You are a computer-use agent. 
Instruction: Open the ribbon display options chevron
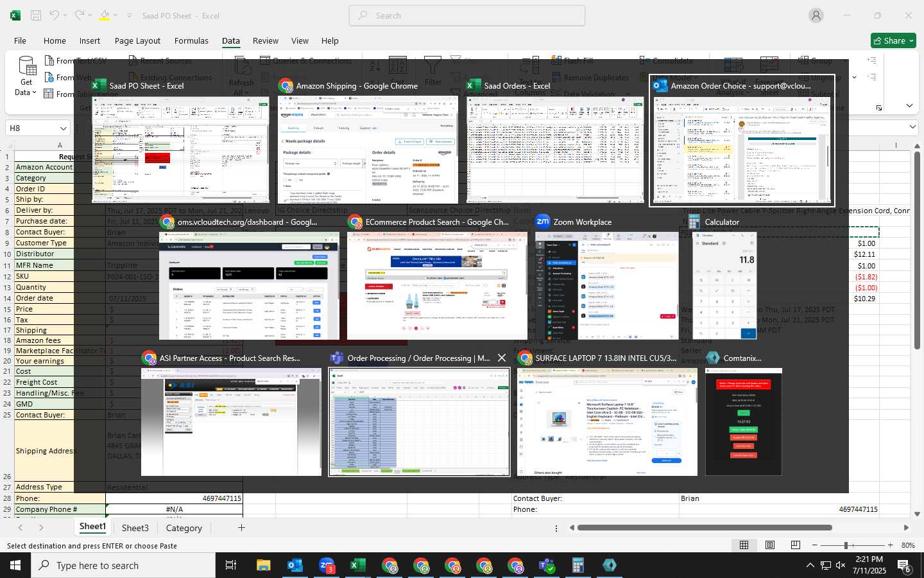coord(909,105)
